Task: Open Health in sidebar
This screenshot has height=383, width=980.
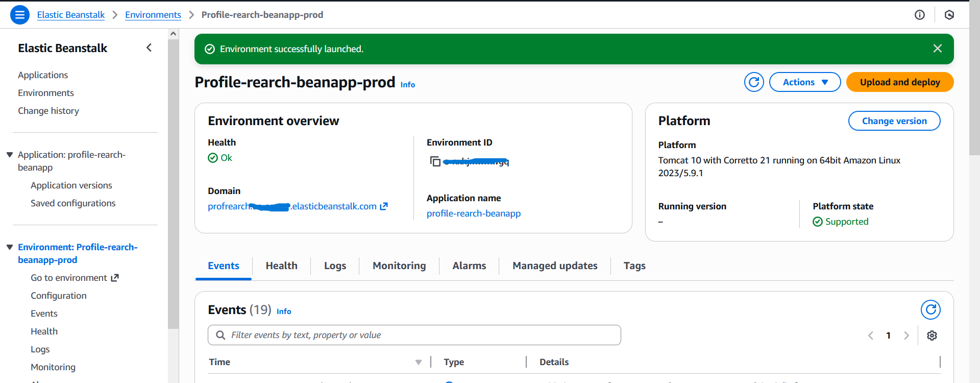Action: [44, 331]
